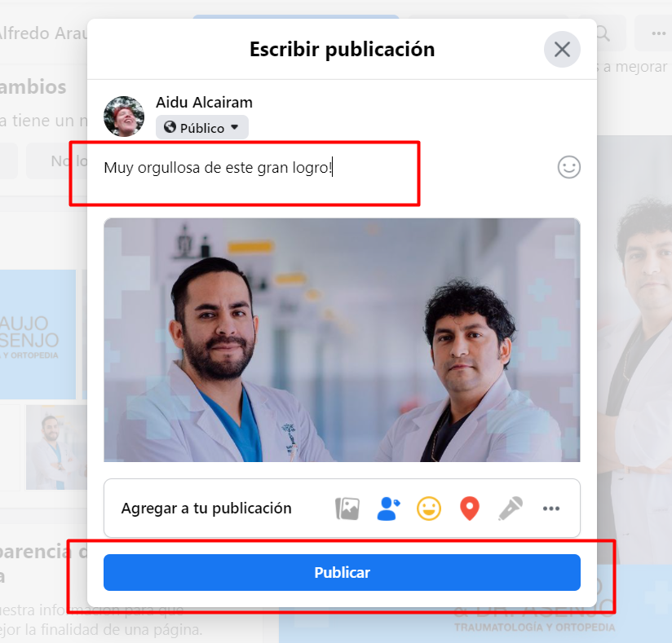Click the attached doctors photo preview
The height and width of the screenshot is (643, 672).
[342, 340]
